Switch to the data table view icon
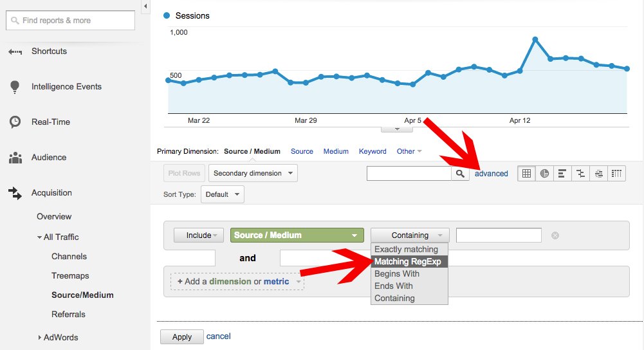 click(x=527, y=173)
